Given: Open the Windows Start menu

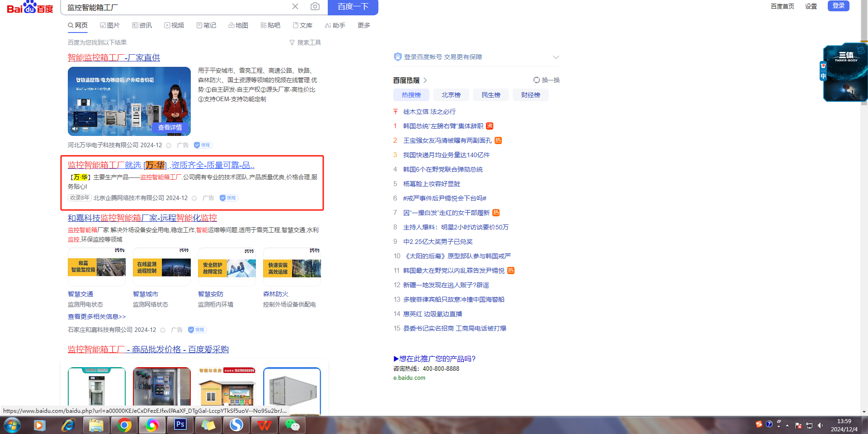Looking at the screenshot, I should pyautogui.click(x=12, y=425).
